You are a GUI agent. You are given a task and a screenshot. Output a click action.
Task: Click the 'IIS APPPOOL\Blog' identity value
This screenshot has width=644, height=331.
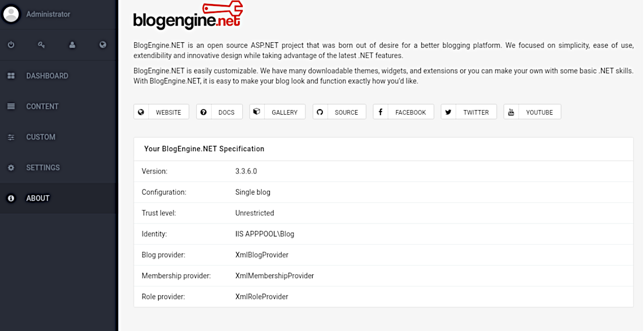(265, 234)
